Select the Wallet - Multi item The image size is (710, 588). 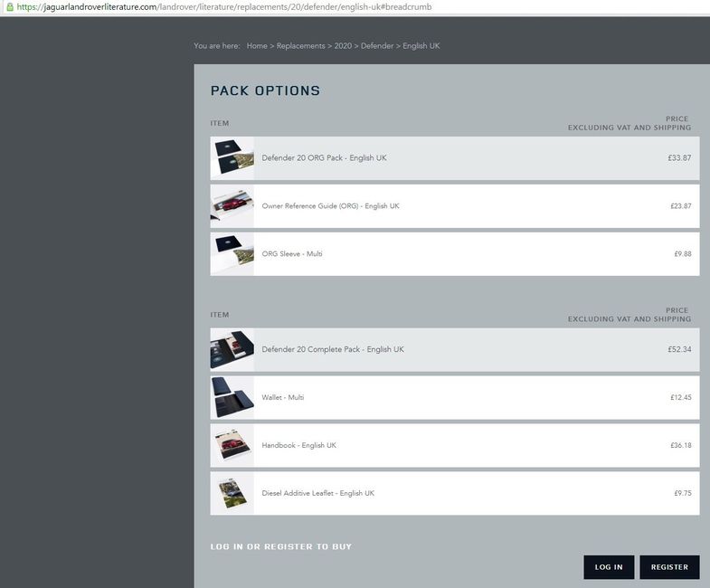282,398
